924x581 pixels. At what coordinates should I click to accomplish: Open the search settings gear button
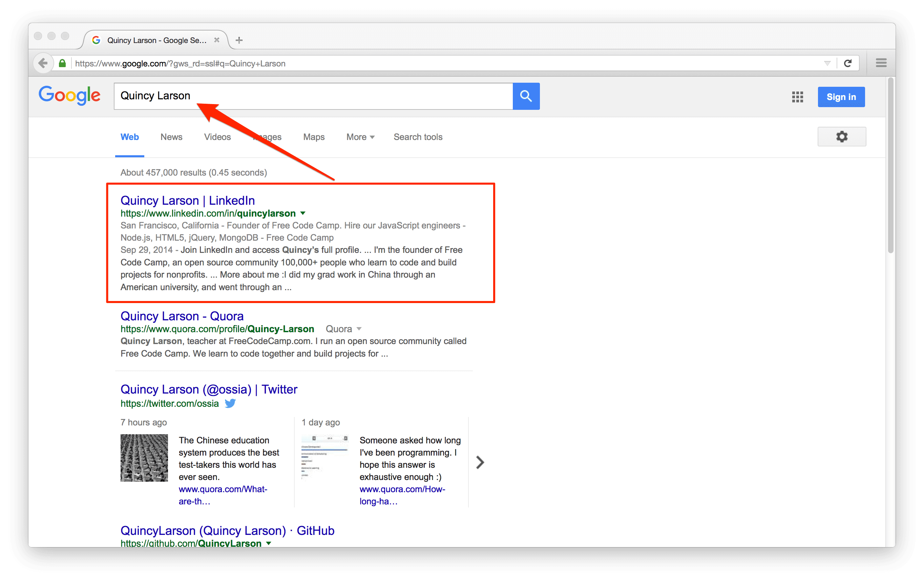point(841,136)
